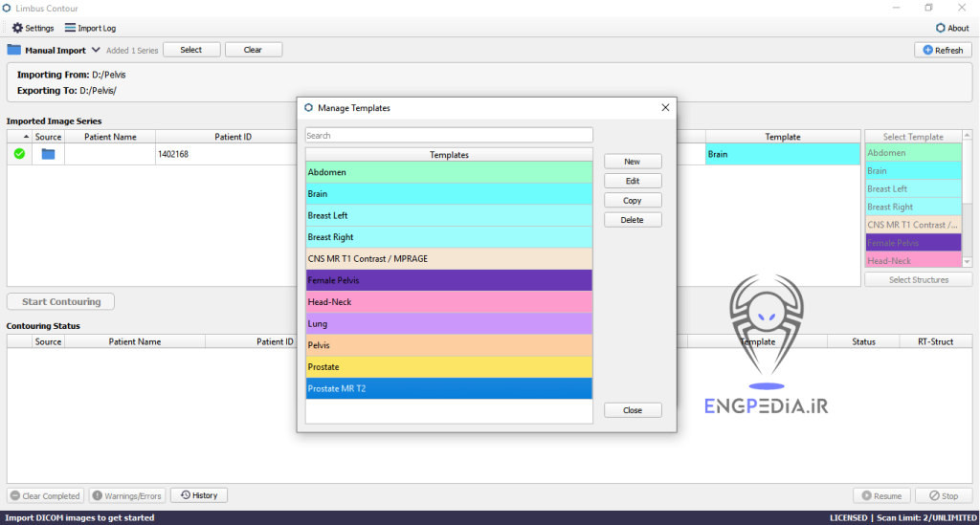Click the Delete template button

[x=632, y=220]
